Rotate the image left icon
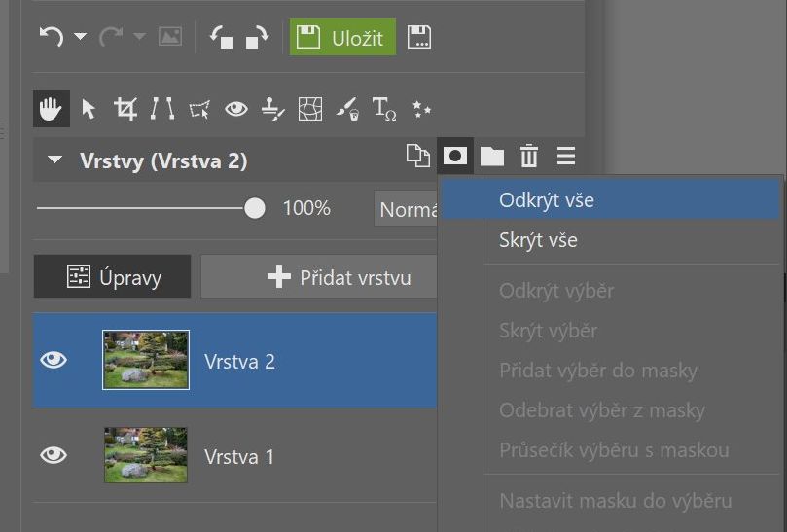This screenshot has height=532, width=787. (222, 37)
